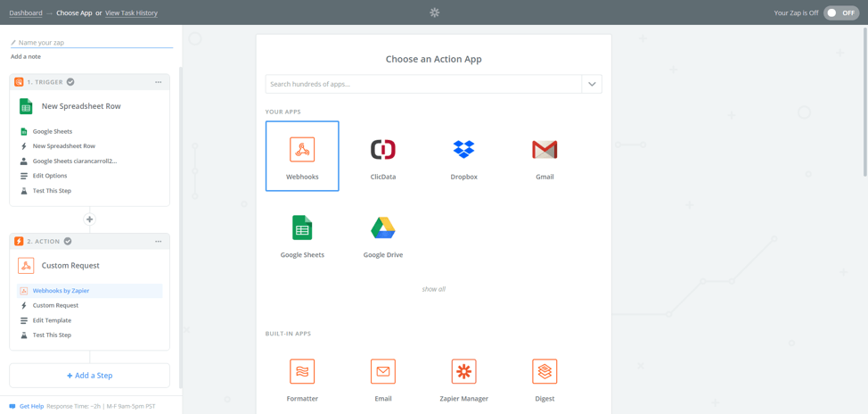Image resolution: width=868 pixels, height=414 pixels.
Task: Pick the Digest built-in app icon
Action: coord(545,371)
